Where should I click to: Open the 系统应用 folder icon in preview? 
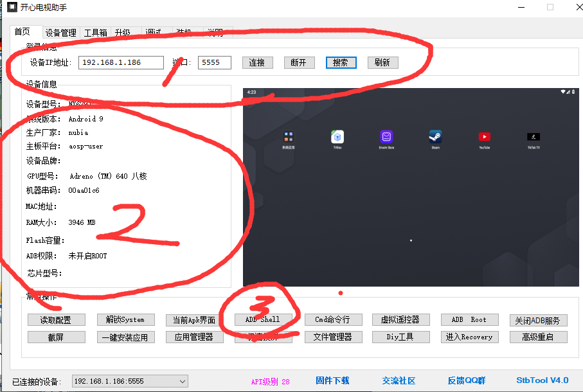(x=289, y=137)
